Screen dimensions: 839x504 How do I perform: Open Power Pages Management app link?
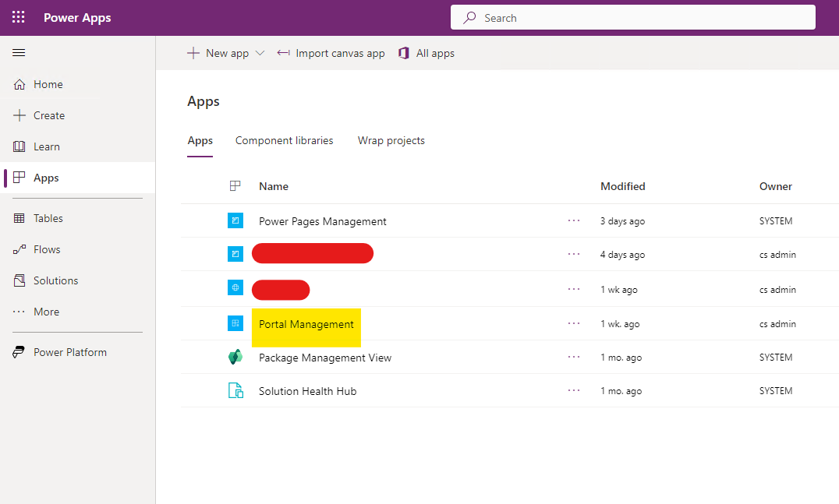point(323,221)
